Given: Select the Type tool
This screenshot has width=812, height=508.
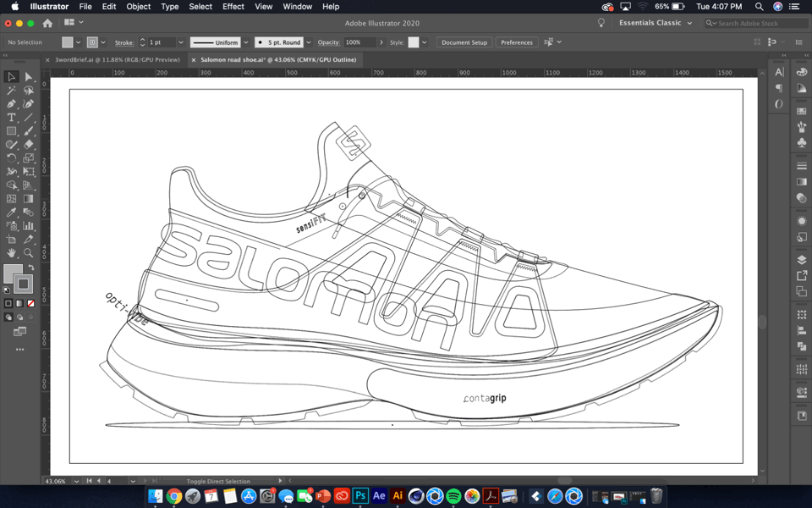Looking at the screenshot, I should (11, 117).
